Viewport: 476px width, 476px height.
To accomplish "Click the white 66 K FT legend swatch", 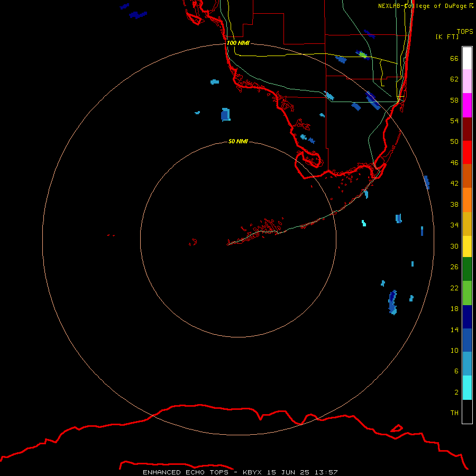I will [467, 58].
